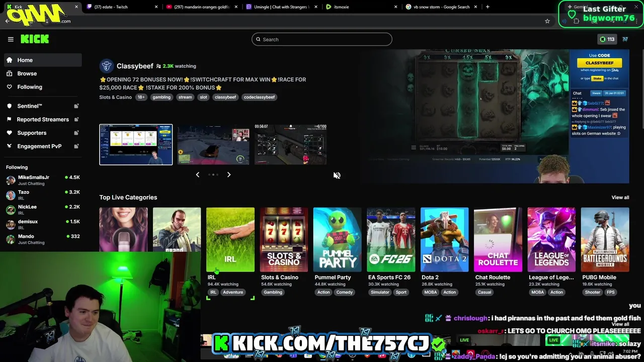This screenshot has width=644, height=362.
Task: Open the EA Sports FC 26 category card
Action: (x=391, y=239)
